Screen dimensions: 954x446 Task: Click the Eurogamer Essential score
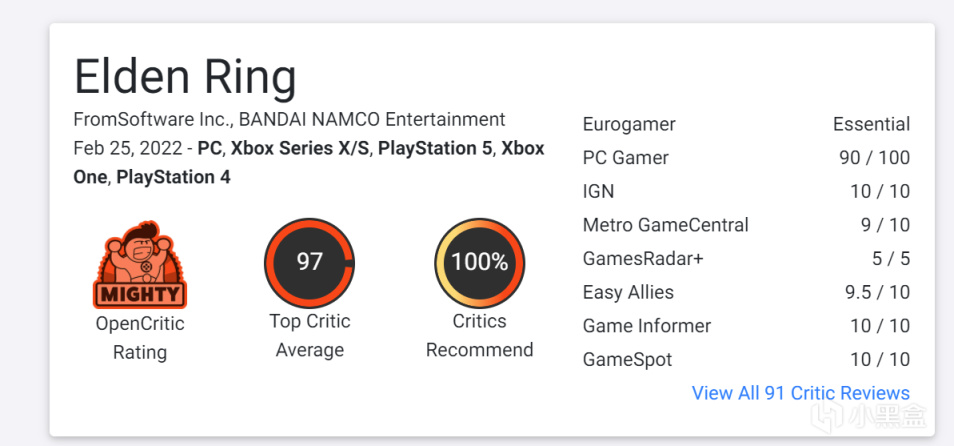point(871,125)
